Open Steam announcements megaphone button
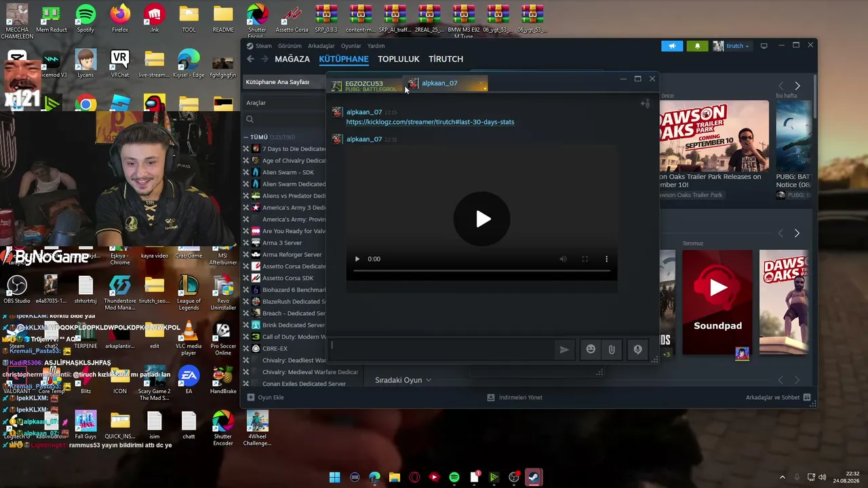Image resolution: width=868 pixels, height=488 pixels. pos(672,46)
